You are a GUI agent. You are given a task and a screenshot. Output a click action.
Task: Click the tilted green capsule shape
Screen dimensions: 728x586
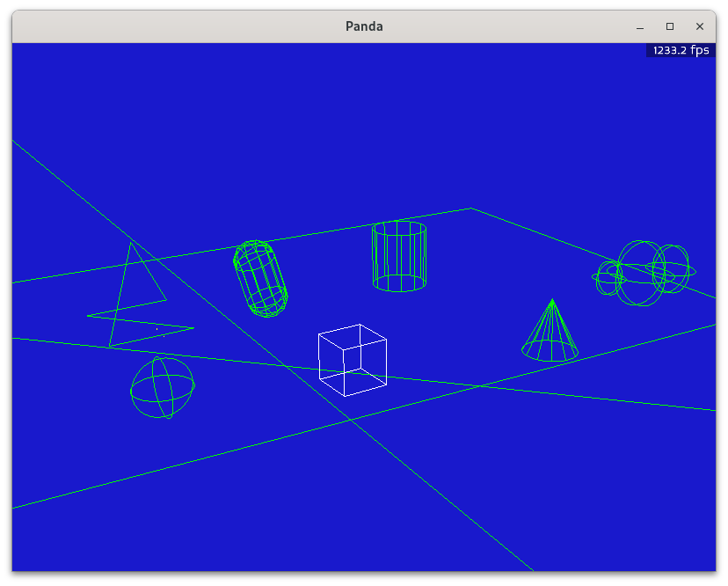[x=260, y=279]
